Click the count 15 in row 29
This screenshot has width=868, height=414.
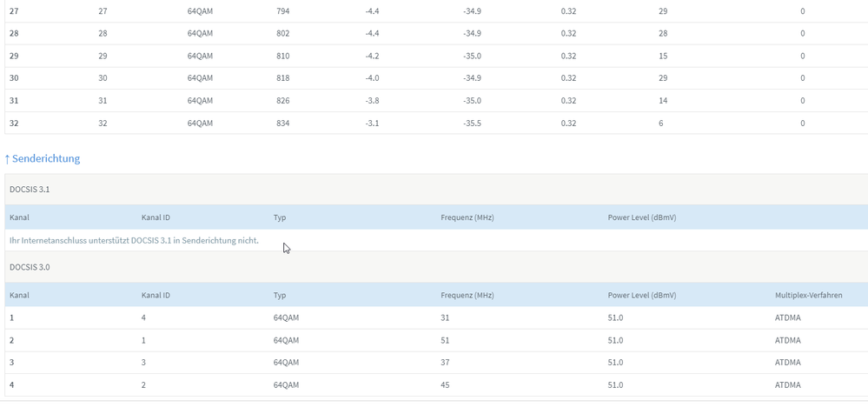coord(663,56)
